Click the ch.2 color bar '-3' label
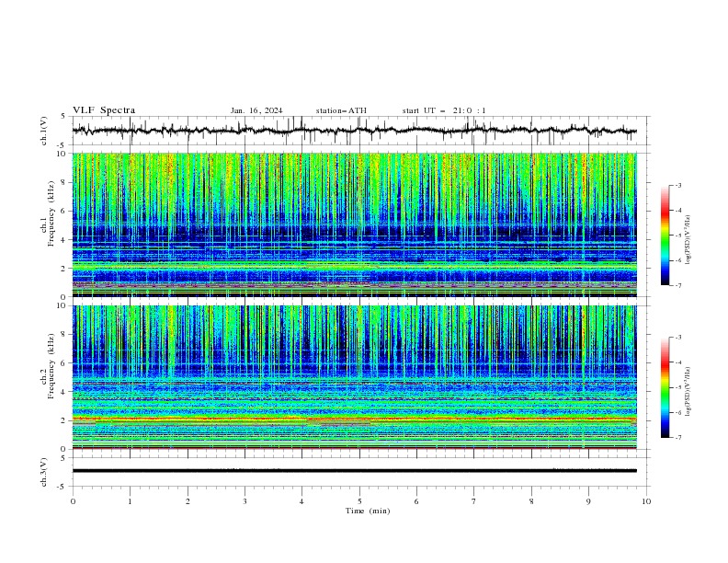 click(x=677, y=338)
